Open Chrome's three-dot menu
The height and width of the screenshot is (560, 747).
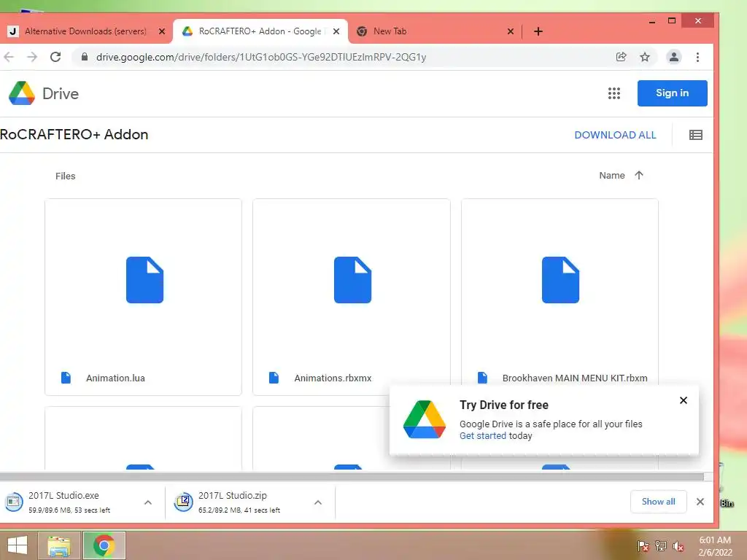(x=697, y=57)
